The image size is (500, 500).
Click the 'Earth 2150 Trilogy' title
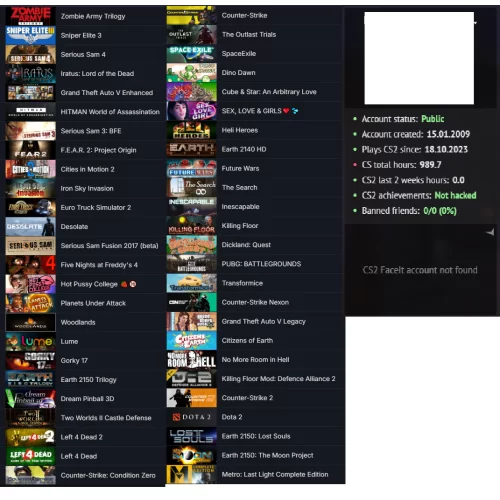tap(88, 380)
